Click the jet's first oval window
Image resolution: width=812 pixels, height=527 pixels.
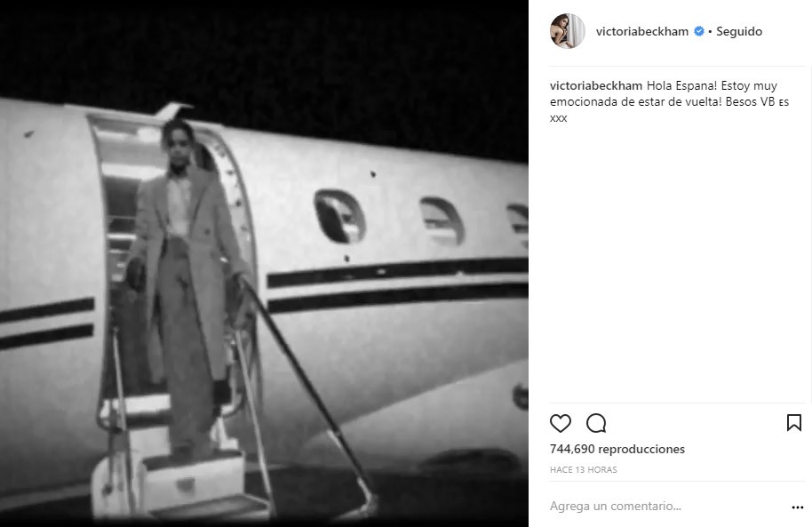tap(339, 217)
